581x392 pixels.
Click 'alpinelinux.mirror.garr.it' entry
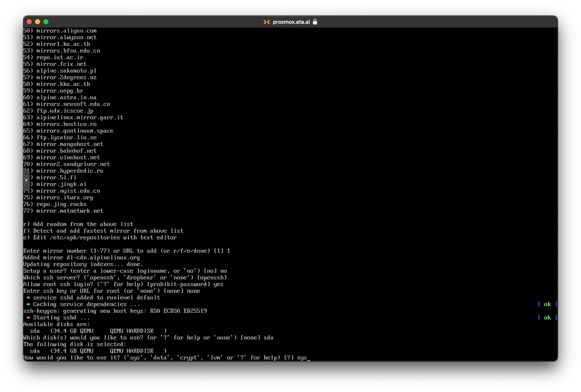pos(73,118)
